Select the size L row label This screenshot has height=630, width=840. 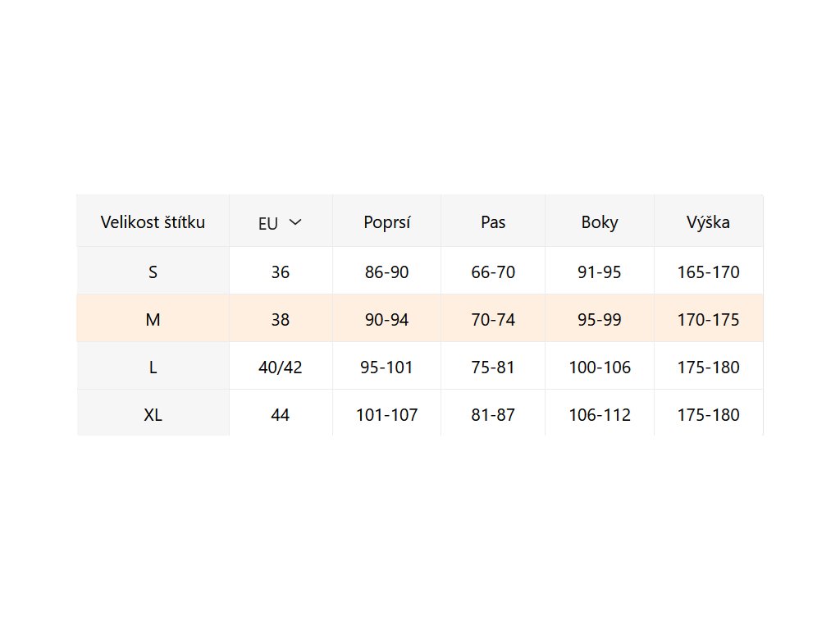153,367
